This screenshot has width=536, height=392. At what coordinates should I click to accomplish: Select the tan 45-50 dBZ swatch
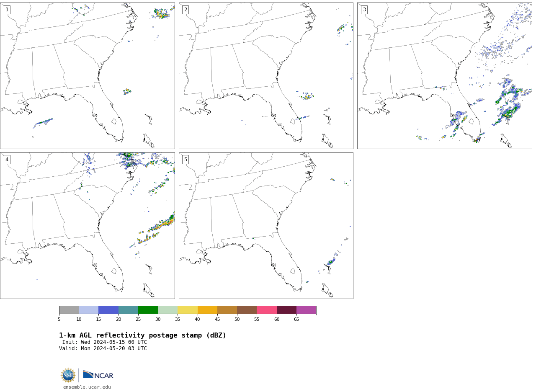(227, 310)
